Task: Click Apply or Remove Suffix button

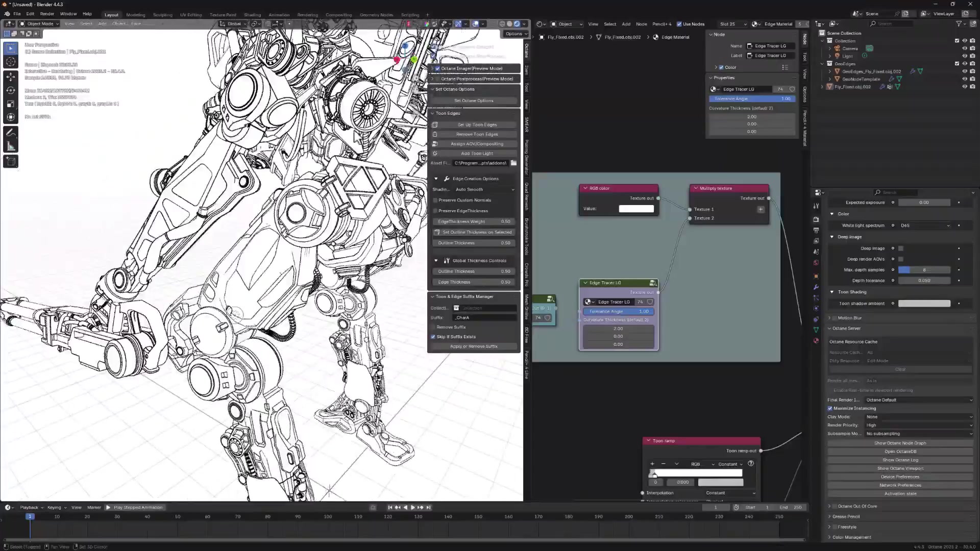Action: [x=474, y=346]
